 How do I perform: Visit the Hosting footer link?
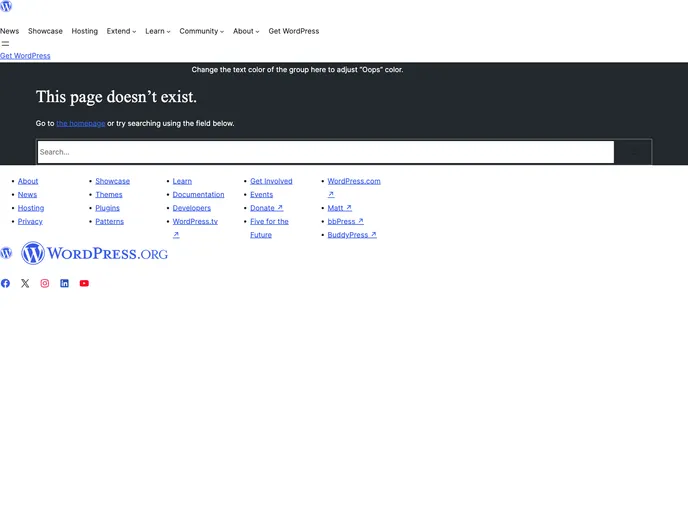point(31,208)
